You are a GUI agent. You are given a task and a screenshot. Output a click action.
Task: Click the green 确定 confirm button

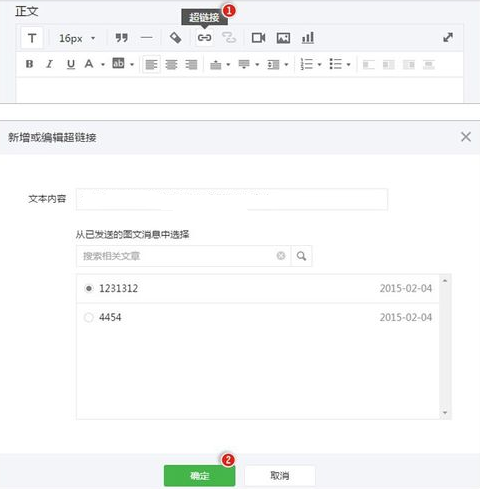199,475
